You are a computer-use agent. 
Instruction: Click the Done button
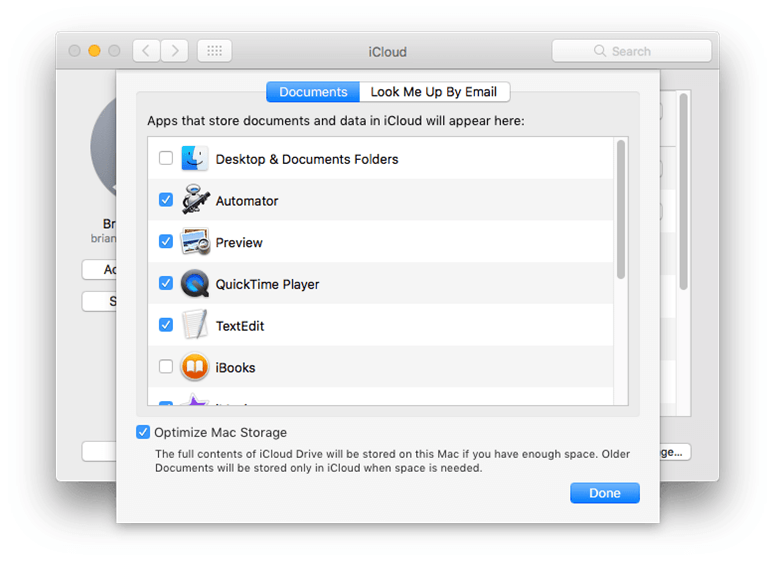[604, 493]
